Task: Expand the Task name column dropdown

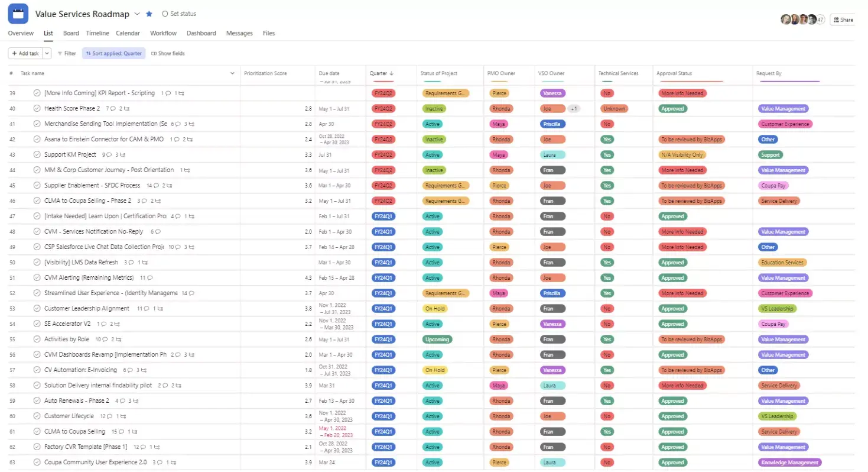Action: tap(232, 73)
